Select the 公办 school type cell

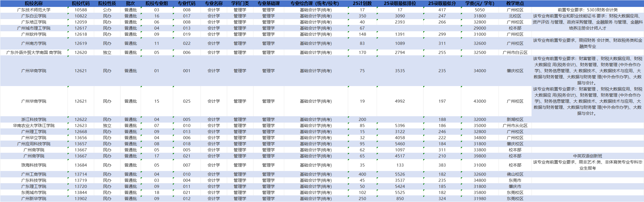pyautogui.click(x=107, y=10)
